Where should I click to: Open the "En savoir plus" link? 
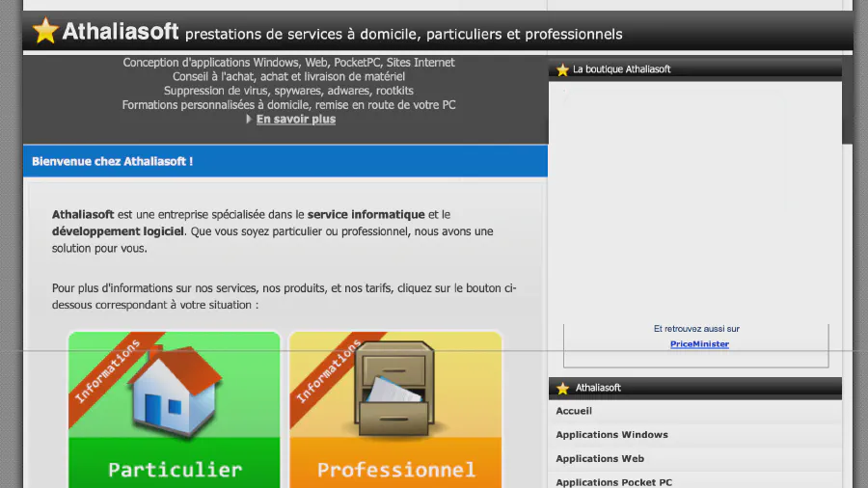click(x=295, y=119)
